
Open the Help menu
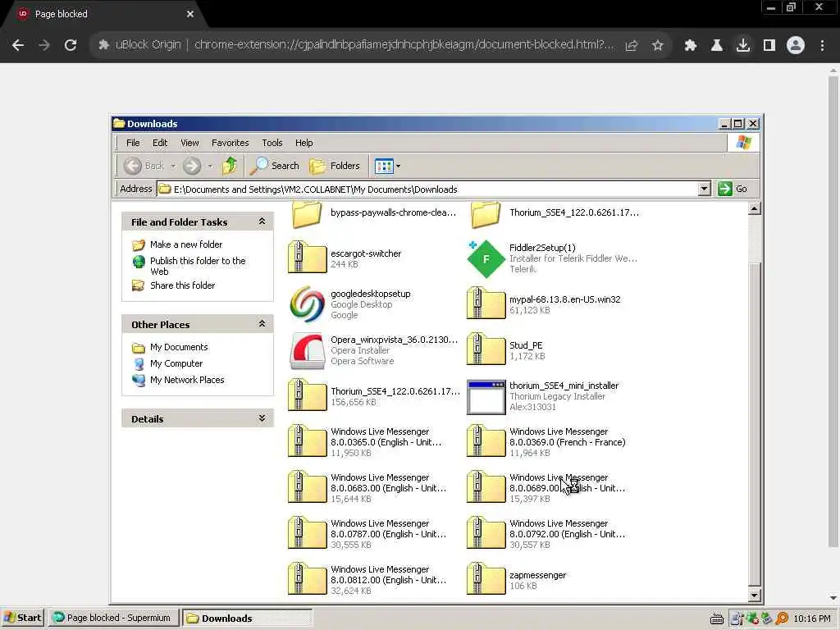(x=304, y=143)
